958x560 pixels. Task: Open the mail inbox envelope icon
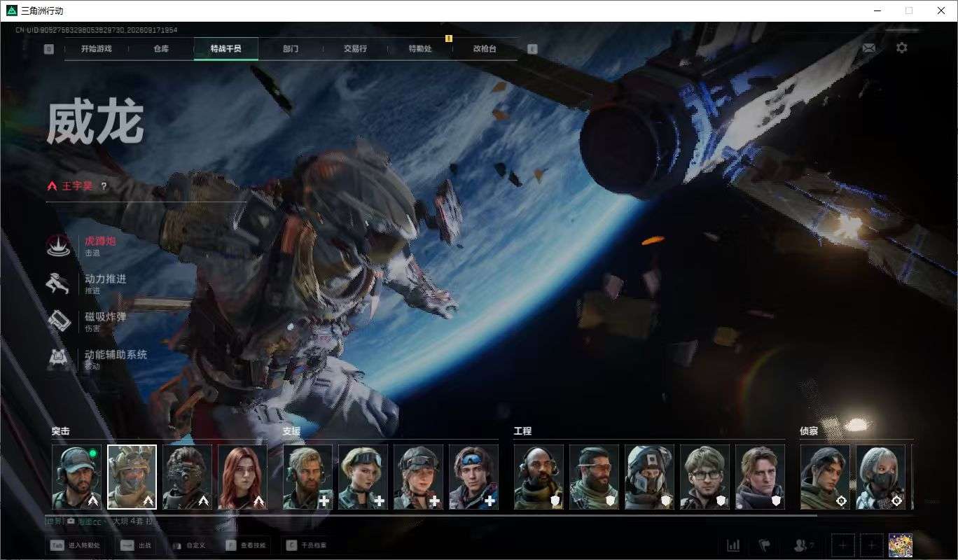tap(868, 48)
